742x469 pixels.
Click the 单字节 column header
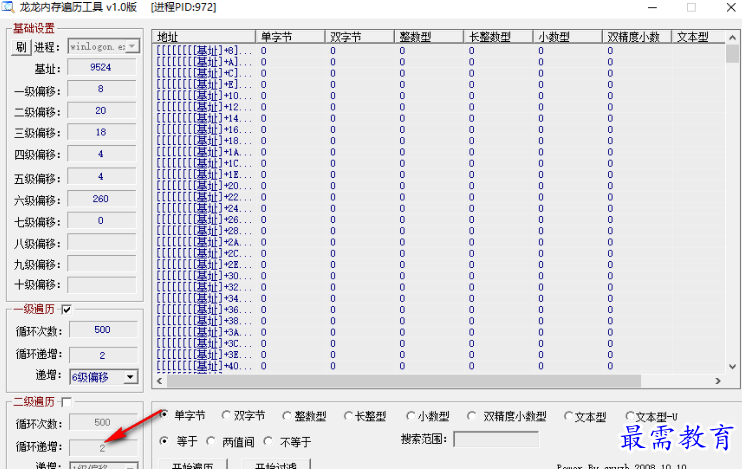tap(290, 37)
